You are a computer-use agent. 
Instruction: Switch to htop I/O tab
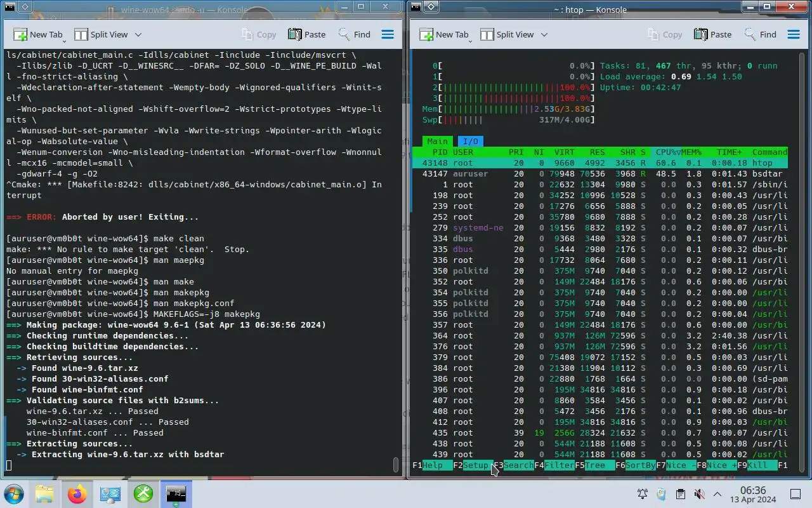coord(470,141)
